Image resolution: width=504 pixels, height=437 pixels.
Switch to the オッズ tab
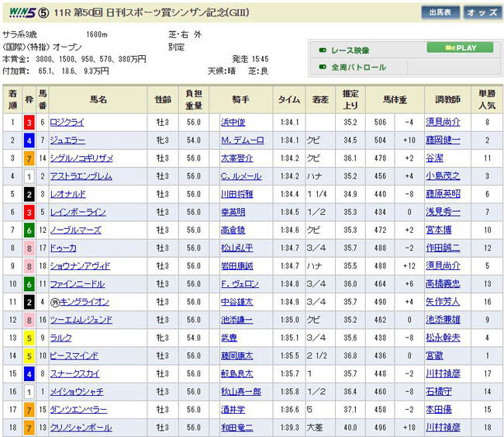(x=482, y=12)
